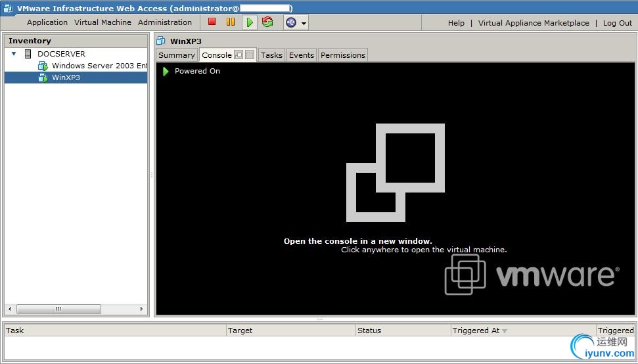The height and width of the screenshot is (364, 638).
Task: Click the WinXP3 header icon above tabs
Action: tap(161, 41)
